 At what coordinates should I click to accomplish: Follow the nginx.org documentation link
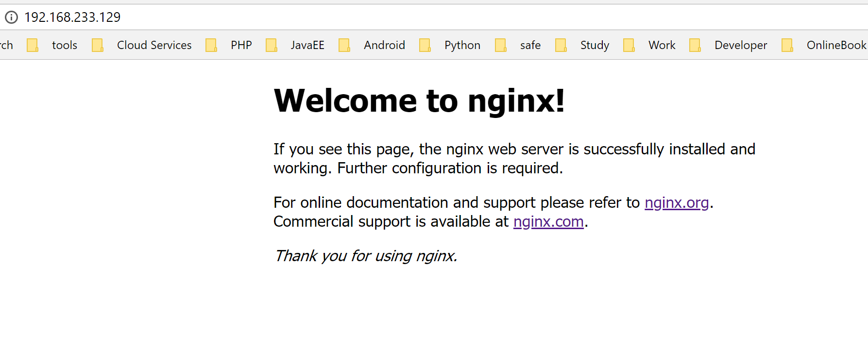pos(677,203)
